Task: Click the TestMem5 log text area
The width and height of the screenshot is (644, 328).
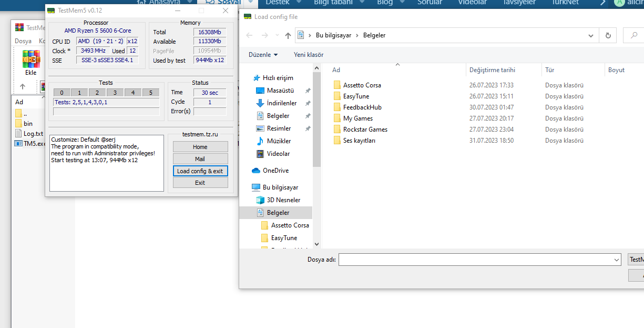Action: [107, 163]
